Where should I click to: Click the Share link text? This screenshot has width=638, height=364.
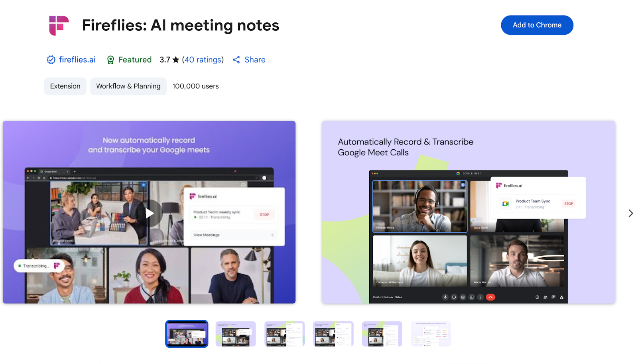(255, 60)
